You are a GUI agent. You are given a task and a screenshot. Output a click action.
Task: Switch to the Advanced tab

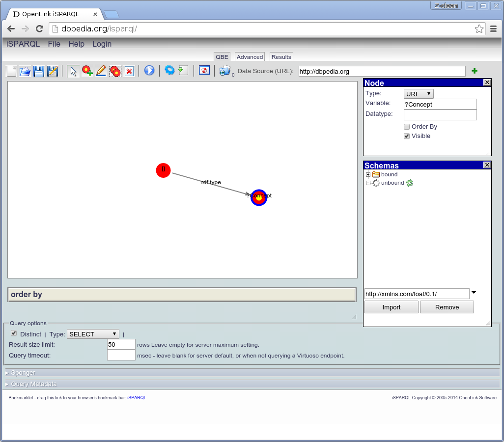pos(250,57)
